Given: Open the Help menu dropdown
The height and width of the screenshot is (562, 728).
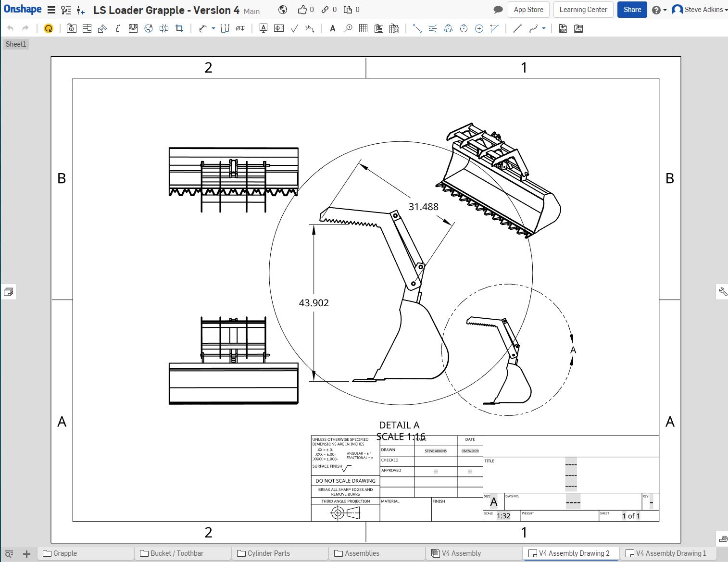Looking at the screenshot, I should [659, 10].
